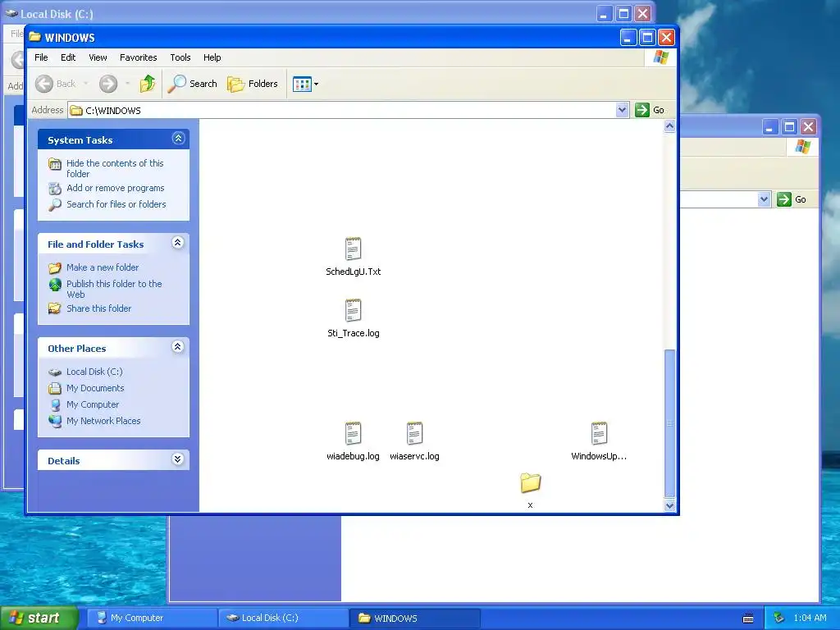Select the folder named x
The width and height of the screenshot is (840, 630).
[531, 483]
